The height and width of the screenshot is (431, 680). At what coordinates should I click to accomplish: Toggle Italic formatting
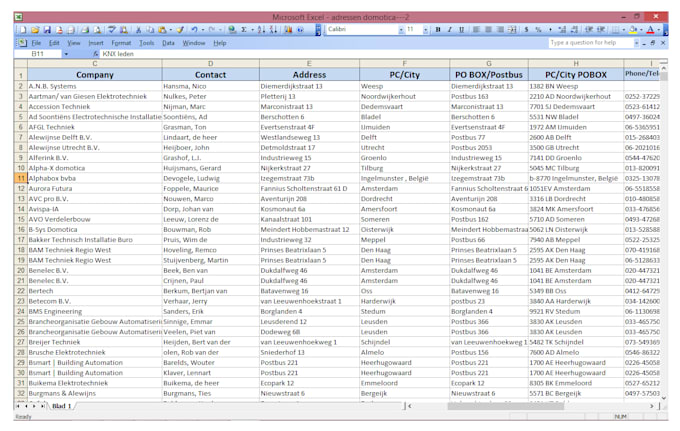450,30
